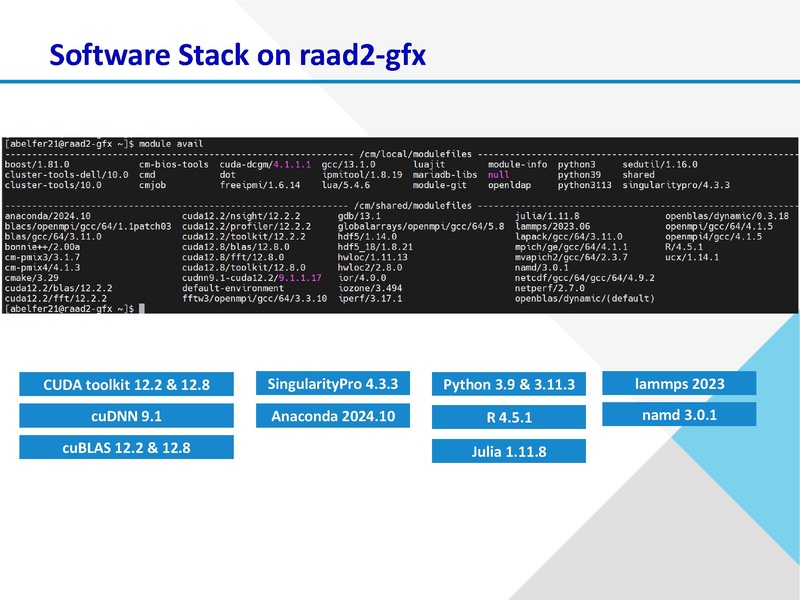
Task: Select the openldap module entry
Action: [x=513, y=183]
